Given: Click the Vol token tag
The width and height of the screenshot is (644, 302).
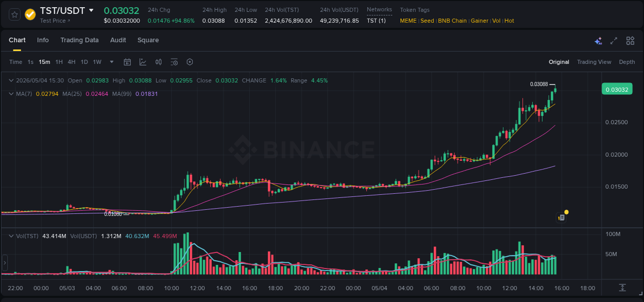Looking at the screenshot, I should tap(497, 21).
